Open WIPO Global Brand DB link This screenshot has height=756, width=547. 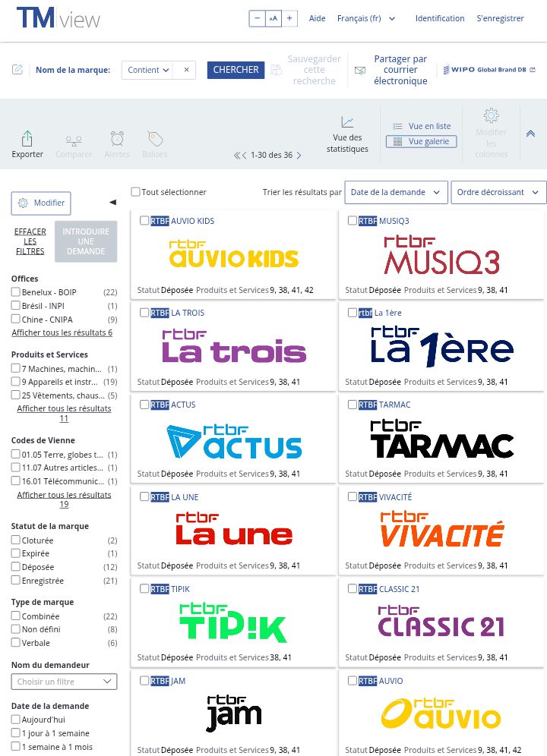(489, 69)
